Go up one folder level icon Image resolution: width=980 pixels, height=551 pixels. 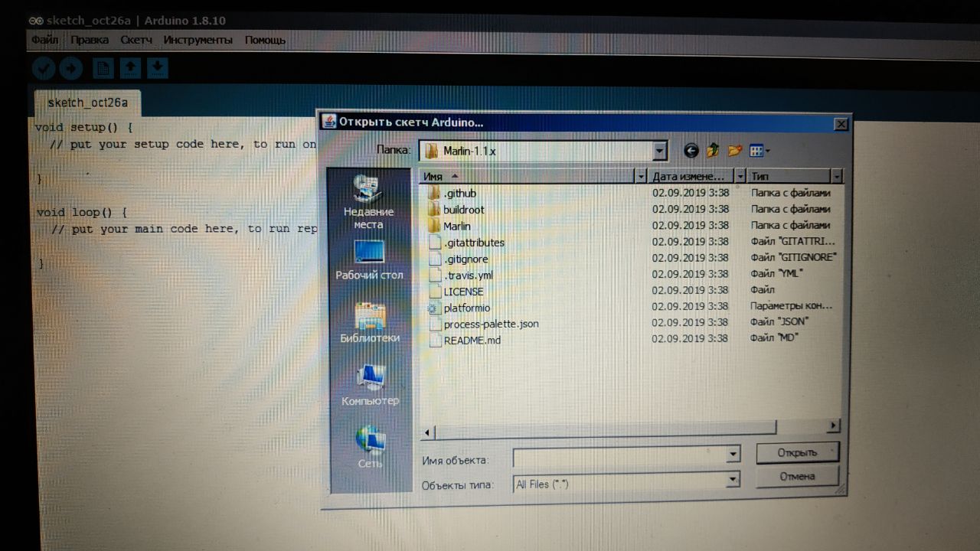tap(713, 151)
